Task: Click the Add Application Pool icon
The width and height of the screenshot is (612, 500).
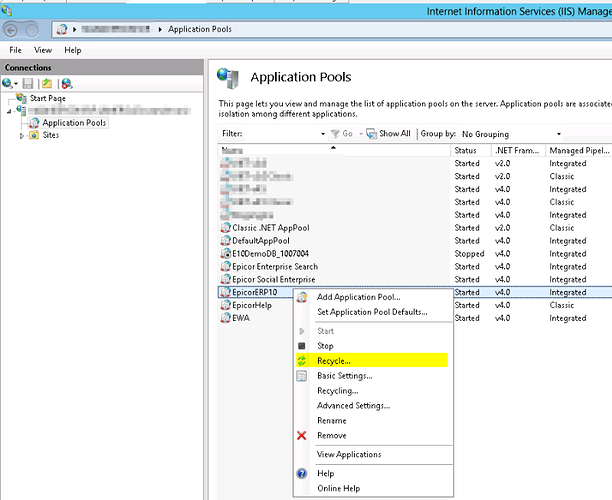Action: 302,297
